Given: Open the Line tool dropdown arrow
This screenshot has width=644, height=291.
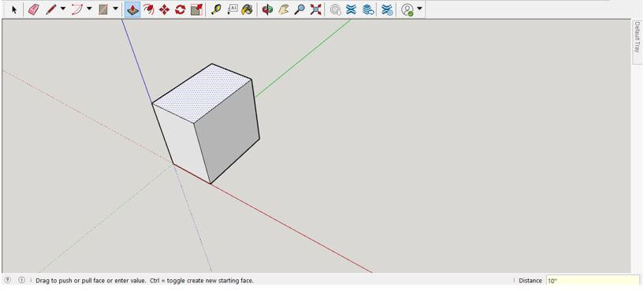Looking at the screenshot, I should (x=63, y=9).
